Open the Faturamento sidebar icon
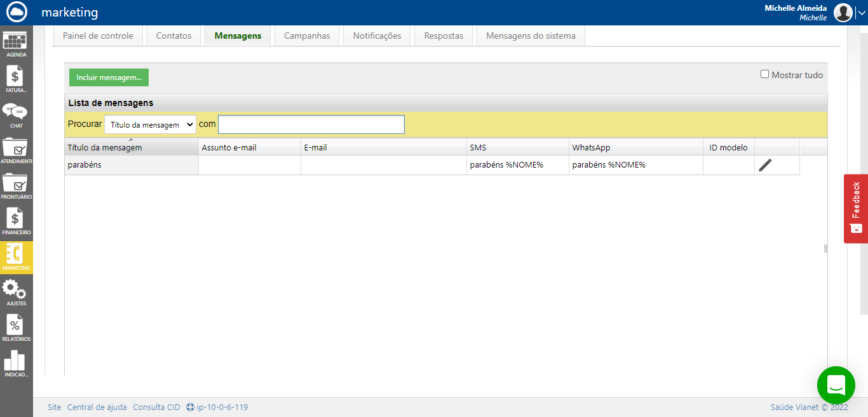This screenshot has width=868, height=417. (16, 80)
